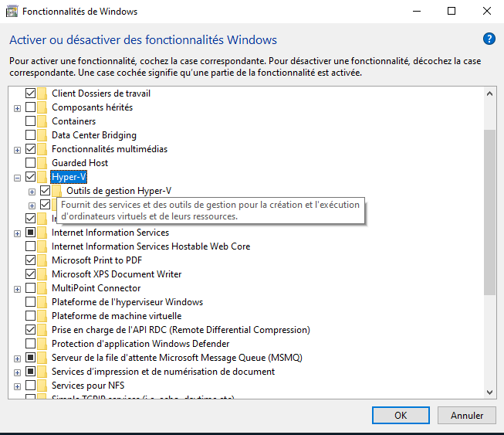Image resolution: width=504 pixels, height=435 pixels.
Task: Select Outils de gestion Hyper-V label
Action: 119,191
